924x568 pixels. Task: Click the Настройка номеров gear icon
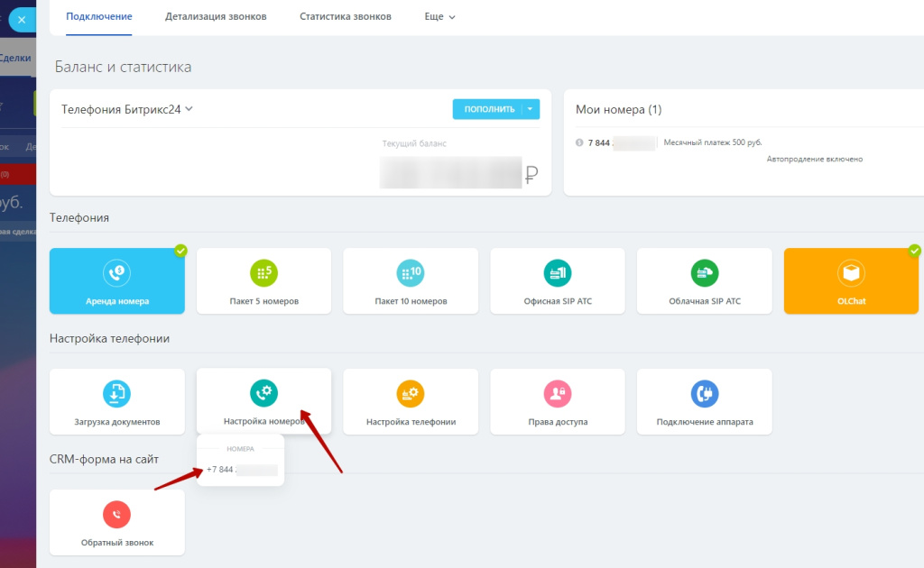click(263, 393)
